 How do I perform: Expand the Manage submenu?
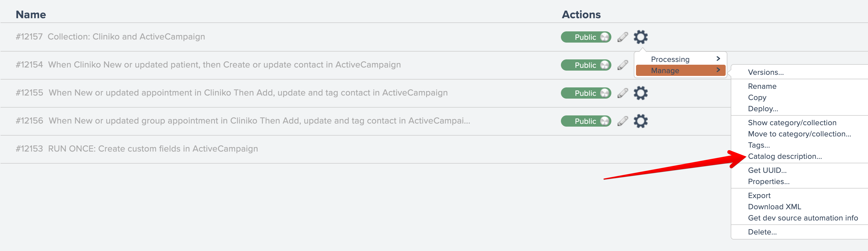coord(680,71)
